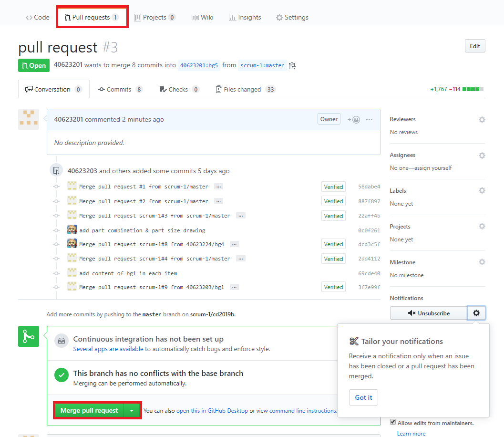
Task: Open notification settings gear button
Action: [476, 313]
